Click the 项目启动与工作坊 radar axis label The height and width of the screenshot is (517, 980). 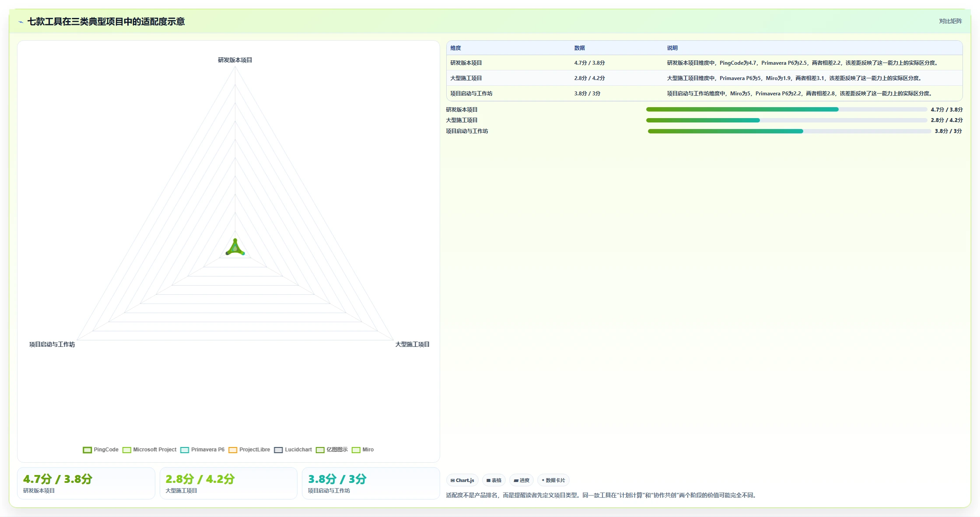click(52, 345)
